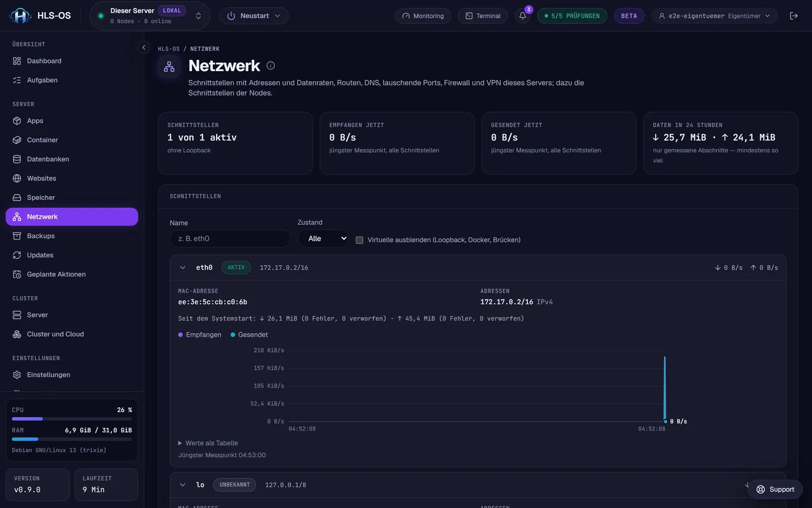Click the 0 B/s chart data point
This screenshot has height=508, width=812.
click(665, 422)
